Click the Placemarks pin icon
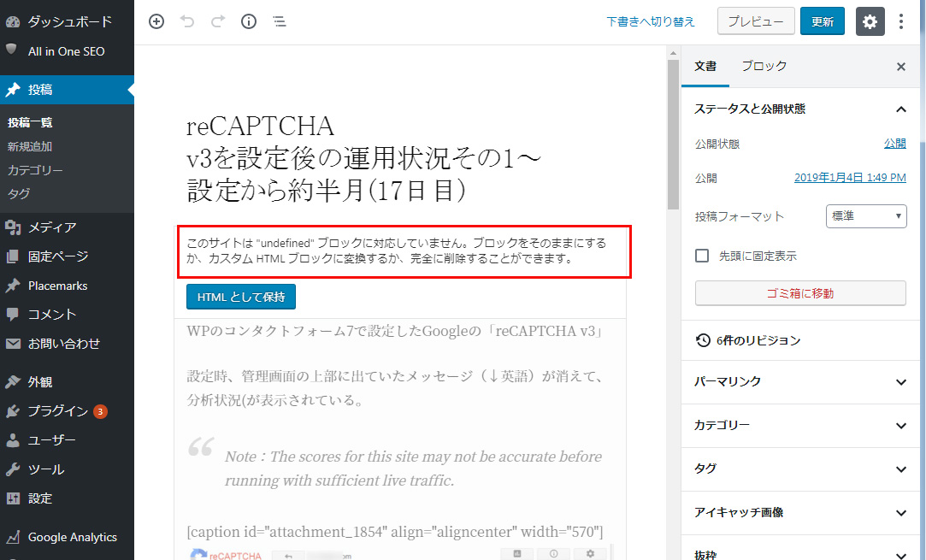This screenshot has width=926, height=560. click(13, 286)
